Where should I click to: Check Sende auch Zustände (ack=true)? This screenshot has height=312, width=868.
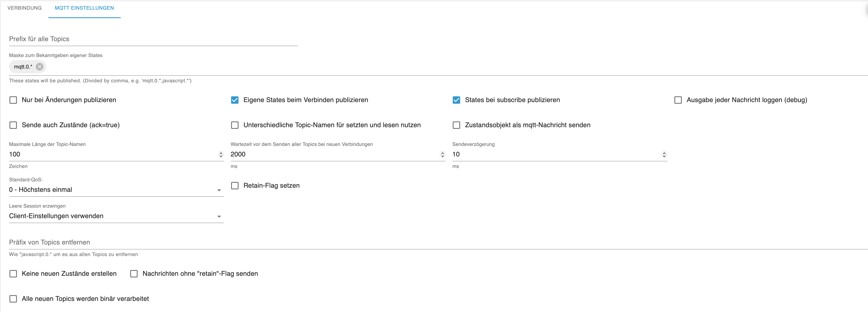point(13,125)
